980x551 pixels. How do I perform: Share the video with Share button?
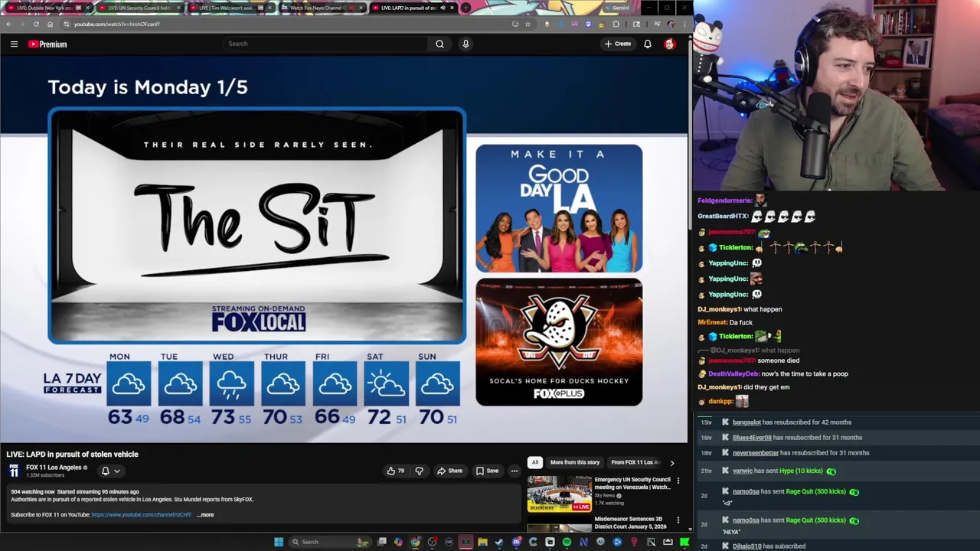(449, 471)
